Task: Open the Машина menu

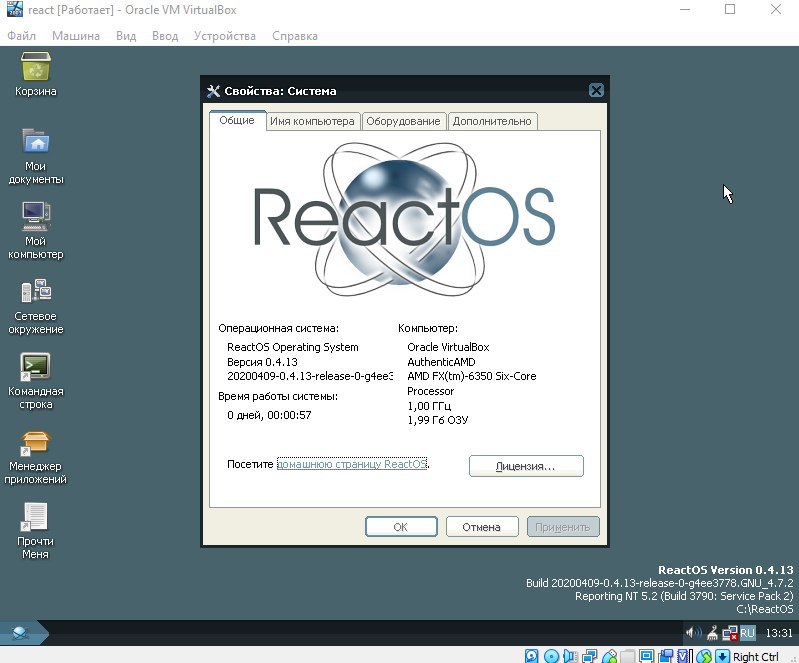Action: click(x=75, y=36)
